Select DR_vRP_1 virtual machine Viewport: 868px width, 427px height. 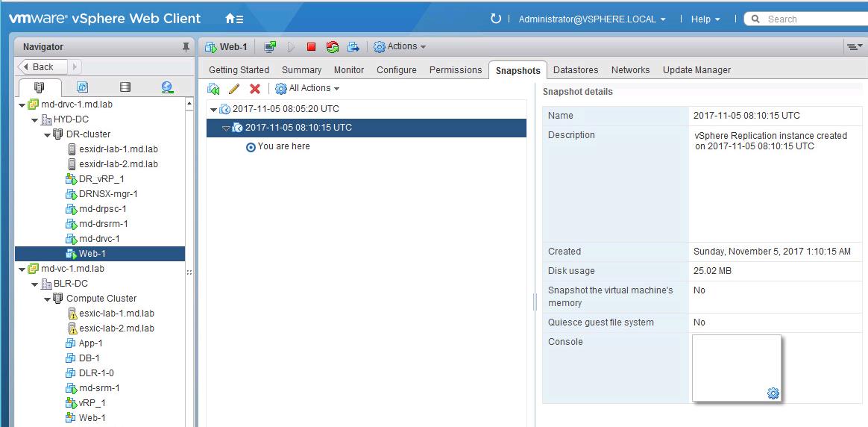click(x=101, y=179)
